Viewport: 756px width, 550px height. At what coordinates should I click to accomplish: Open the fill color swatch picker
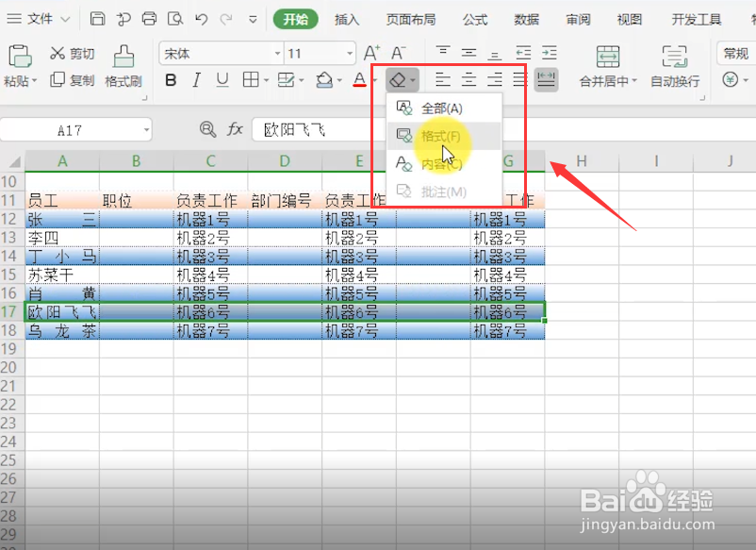point(325,80)
